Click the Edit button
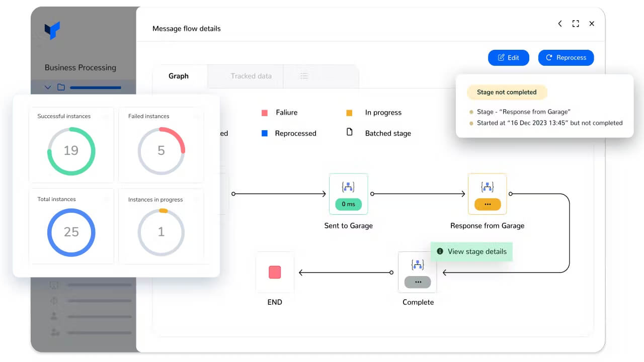The height and width of the screenshot is (362, 644). point(508,58)
